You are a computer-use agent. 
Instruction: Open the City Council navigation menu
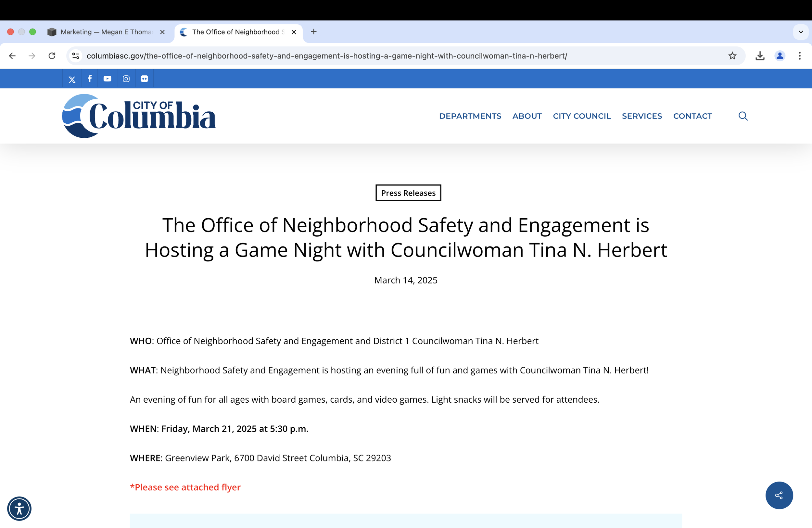click(581, 116)
